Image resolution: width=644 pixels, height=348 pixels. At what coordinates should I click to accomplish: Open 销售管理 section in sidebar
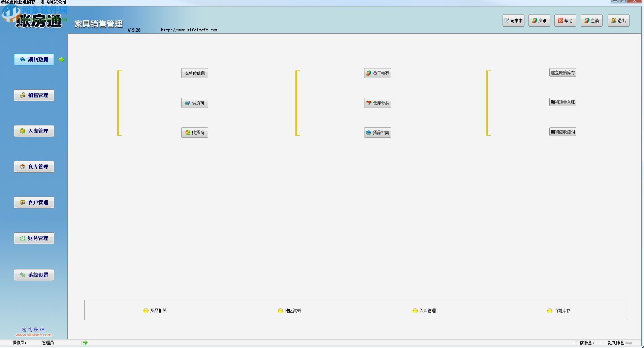34,95
